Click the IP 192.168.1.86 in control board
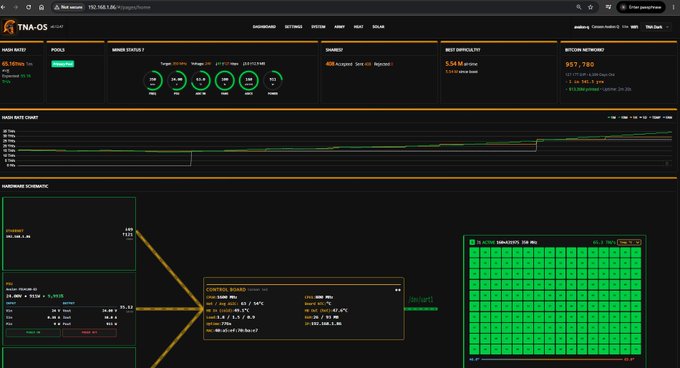 coord(323,324)
